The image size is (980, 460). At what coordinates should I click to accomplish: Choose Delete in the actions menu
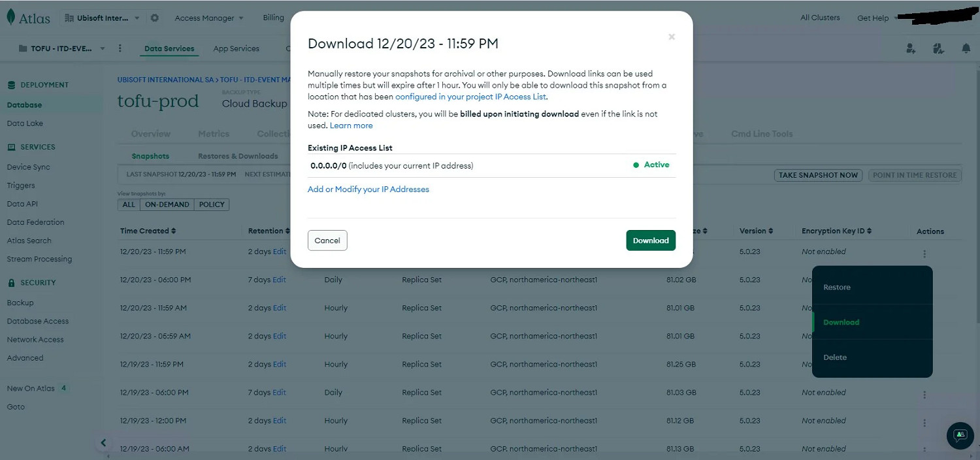click(835, 357)
